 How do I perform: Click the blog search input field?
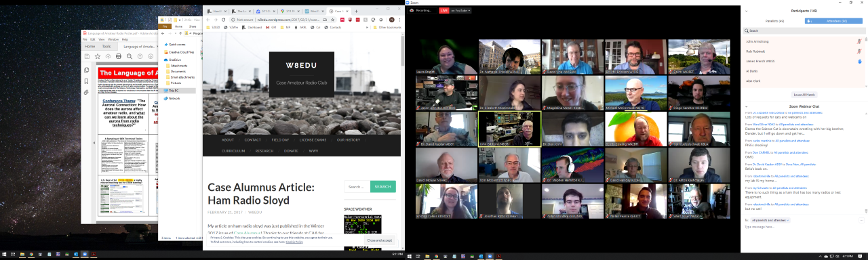357,186
